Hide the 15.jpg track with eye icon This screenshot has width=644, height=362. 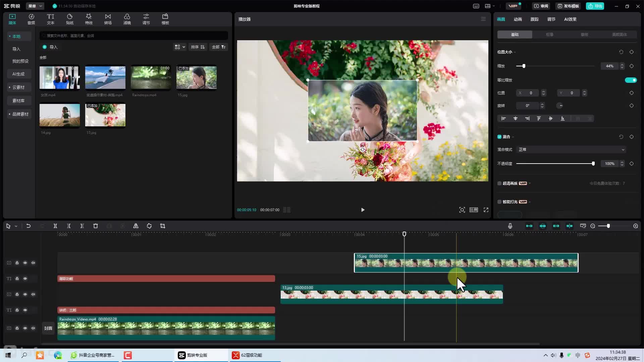point(25,263)
